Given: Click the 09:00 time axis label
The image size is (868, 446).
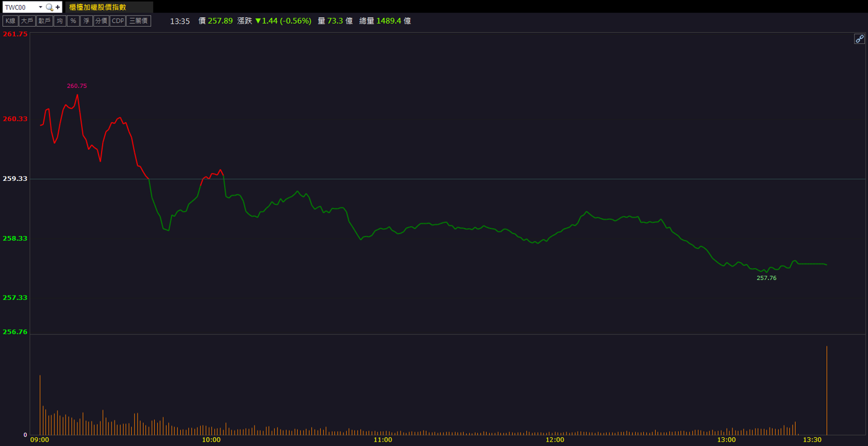Looking at the screenshot, I should coord(40,440).
